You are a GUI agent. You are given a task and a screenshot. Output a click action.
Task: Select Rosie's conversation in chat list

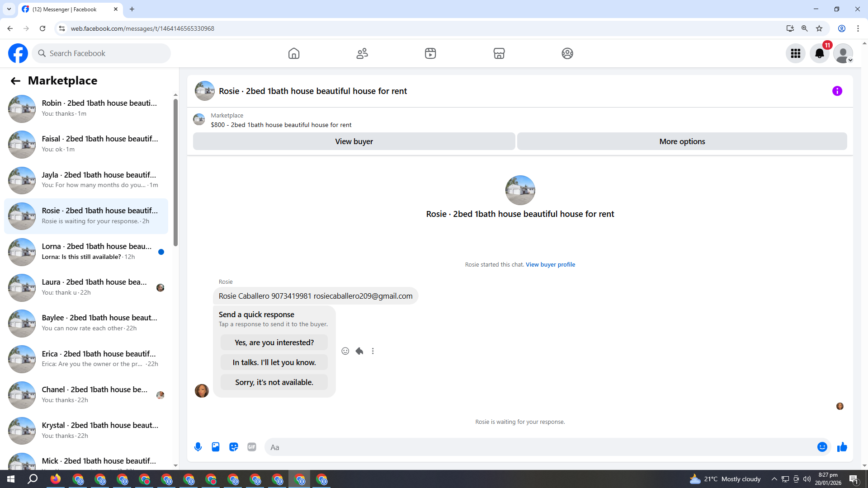point(86,216)
